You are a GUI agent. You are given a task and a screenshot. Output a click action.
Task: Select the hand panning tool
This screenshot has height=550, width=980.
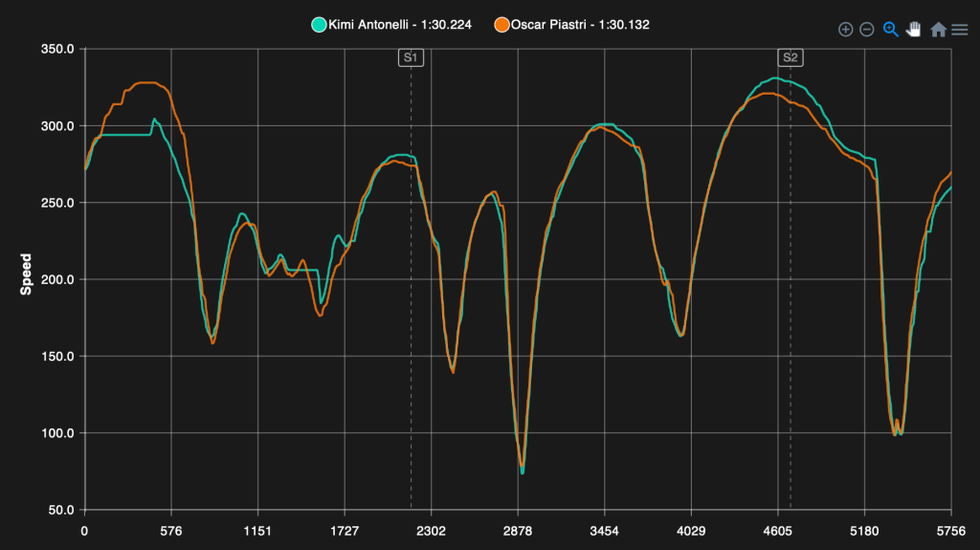tap(914, 30)
